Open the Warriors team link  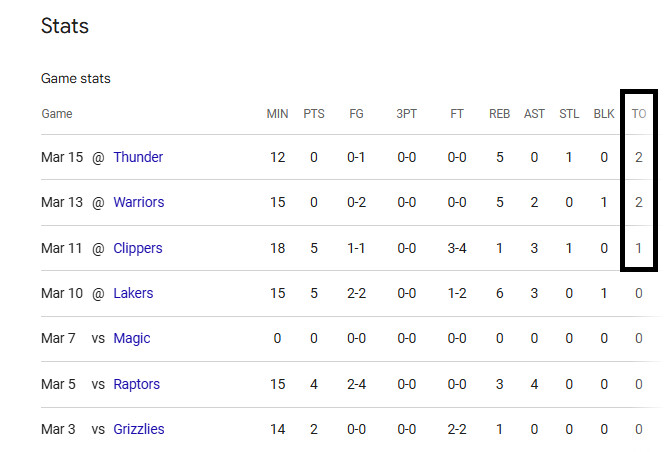(139, 202)
